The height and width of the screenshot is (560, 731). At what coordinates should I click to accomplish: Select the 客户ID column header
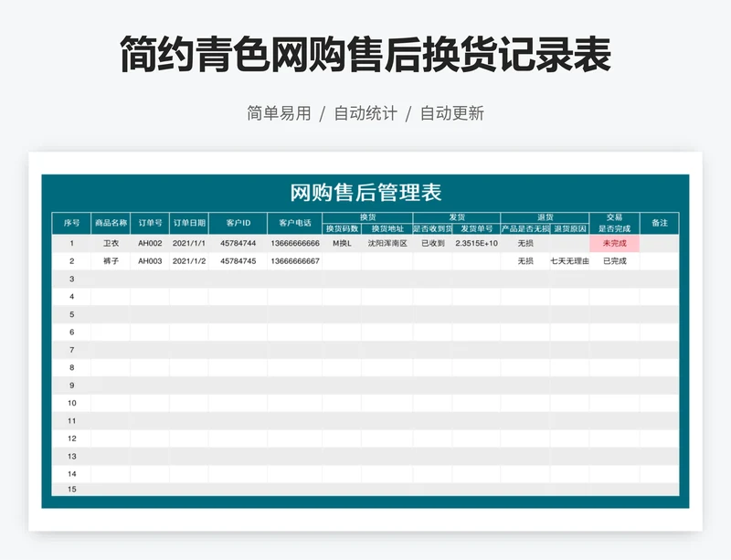point(238,223)
